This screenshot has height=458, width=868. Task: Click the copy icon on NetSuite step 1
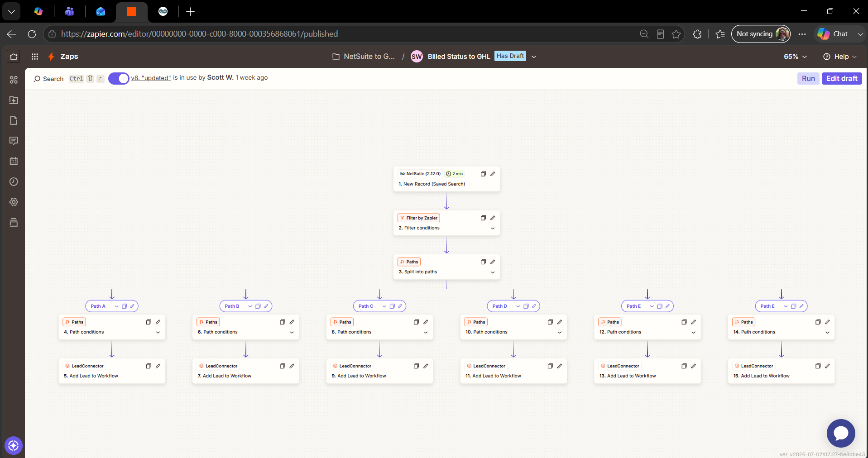click(x=483, y=174)
